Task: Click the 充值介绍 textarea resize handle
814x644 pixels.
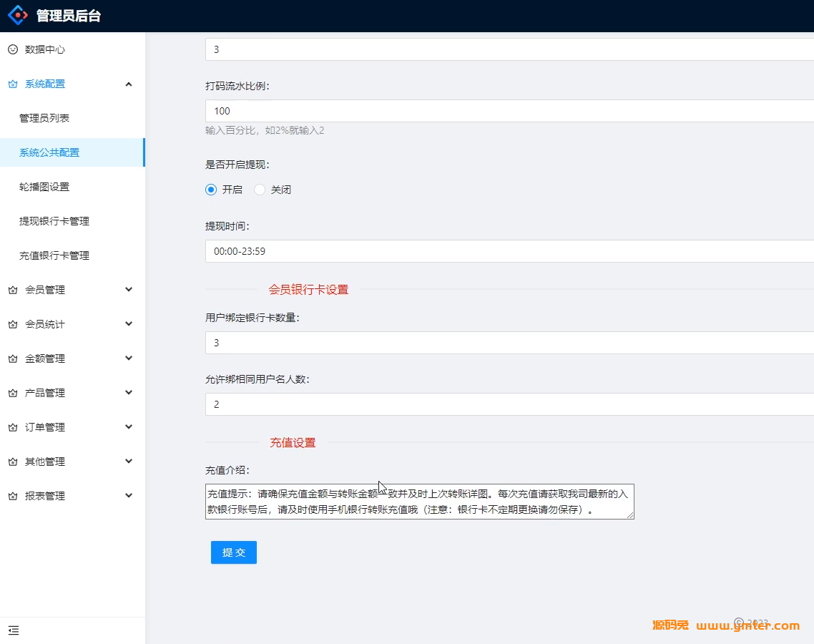Action: [630, 514]
